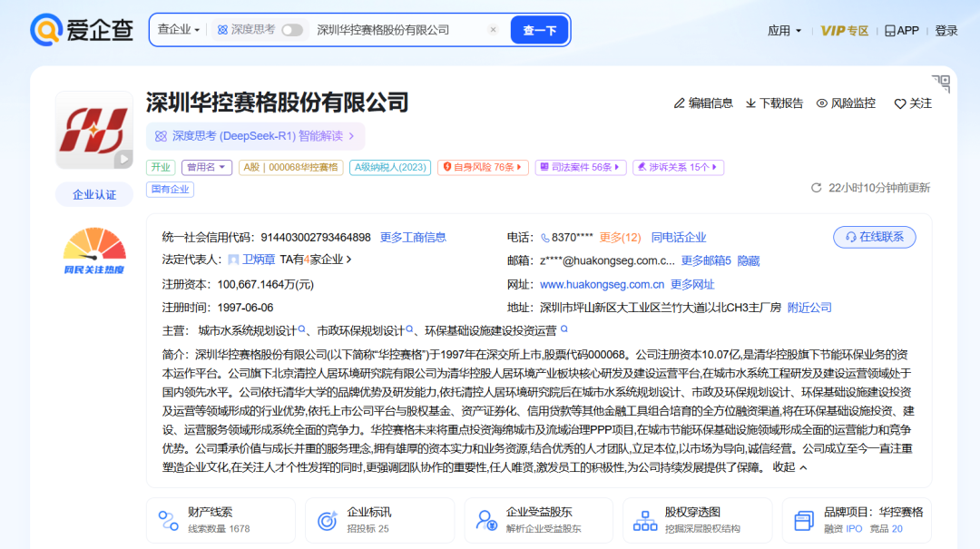The height and width of the screenshot is (549, 980).
Task: Open the 应用 dropdown menu
Action: click(784, 31)
